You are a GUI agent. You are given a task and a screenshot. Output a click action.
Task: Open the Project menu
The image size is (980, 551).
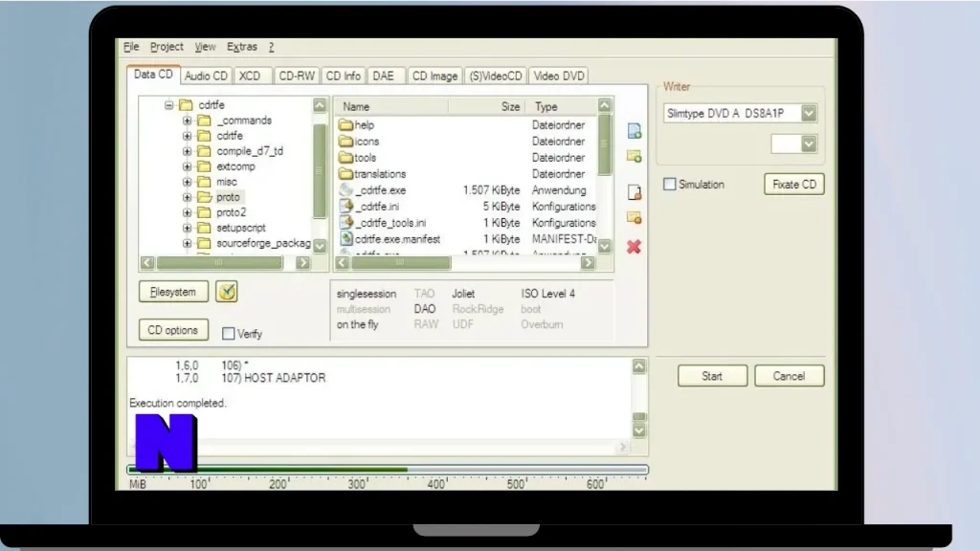pyautogui.click(x=167, y=47)
